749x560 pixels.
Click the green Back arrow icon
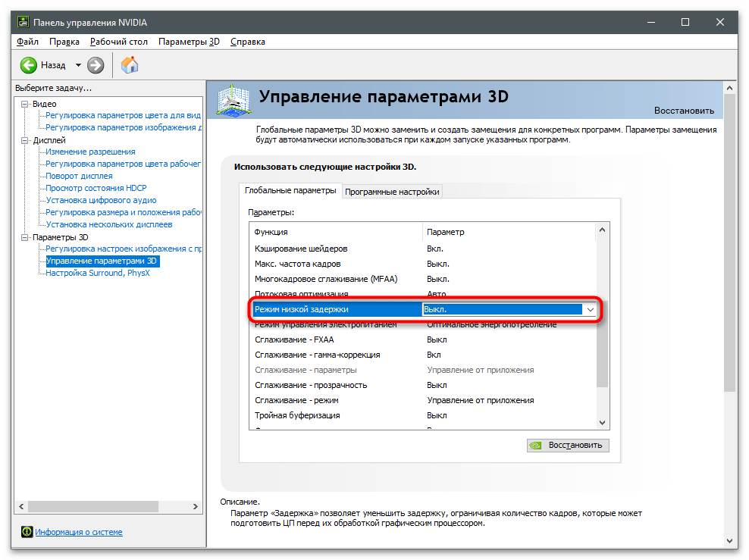[29, 65]
